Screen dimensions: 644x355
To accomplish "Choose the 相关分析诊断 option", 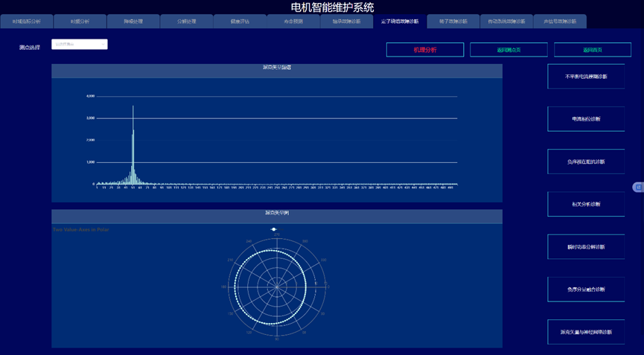I will (586, 204).
